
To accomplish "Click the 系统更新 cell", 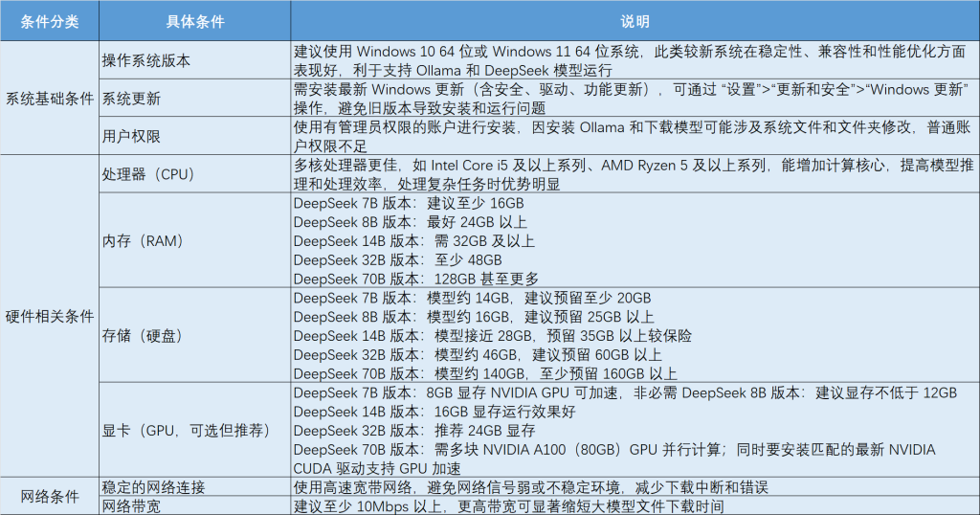I will point(132,99).
